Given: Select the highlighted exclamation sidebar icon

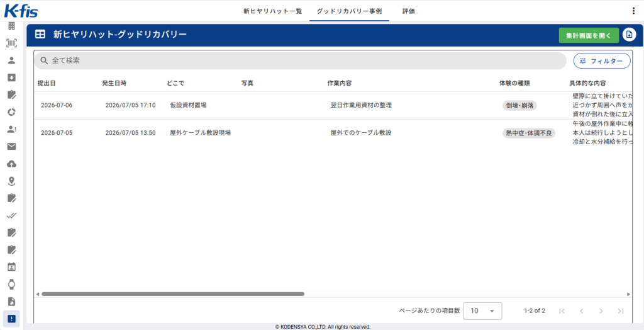Looking at the screenshot, I should 11,319.
